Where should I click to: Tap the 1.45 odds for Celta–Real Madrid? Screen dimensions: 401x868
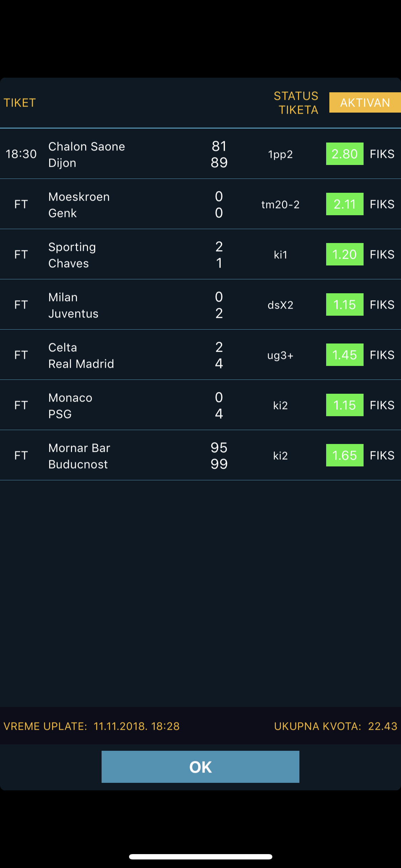pyautogui.click(x=345, y=355)
